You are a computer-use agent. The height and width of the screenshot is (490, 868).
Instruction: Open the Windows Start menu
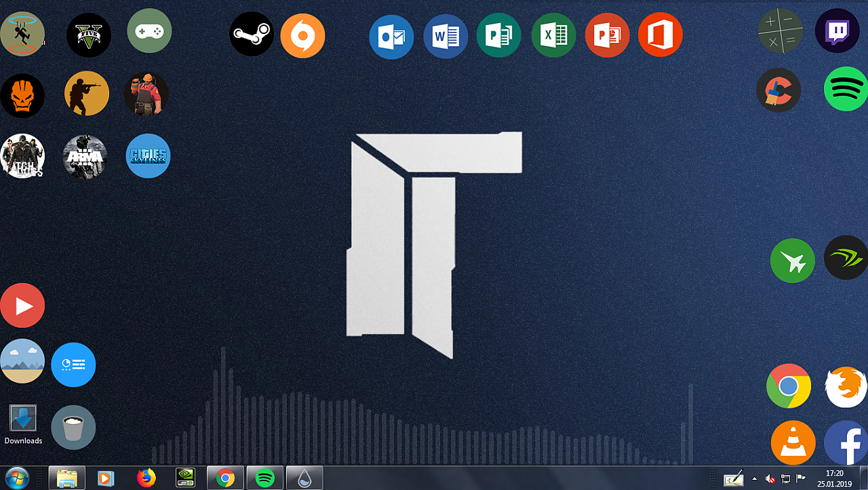[x=16, y=478]
